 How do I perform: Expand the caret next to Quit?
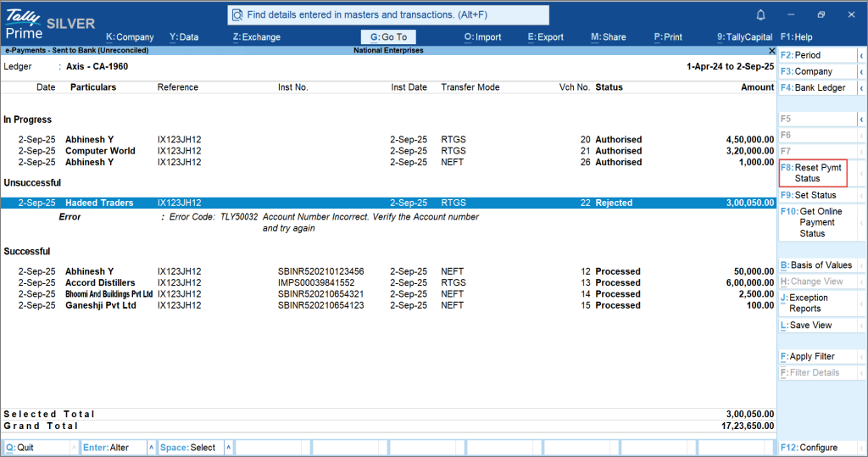tap(74, 448)
